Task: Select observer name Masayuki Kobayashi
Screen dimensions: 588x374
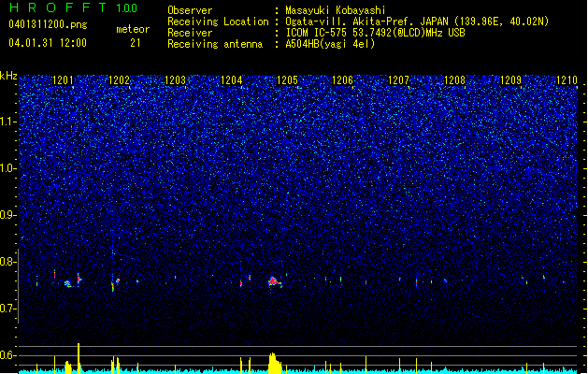Action: tap(336, 10)
